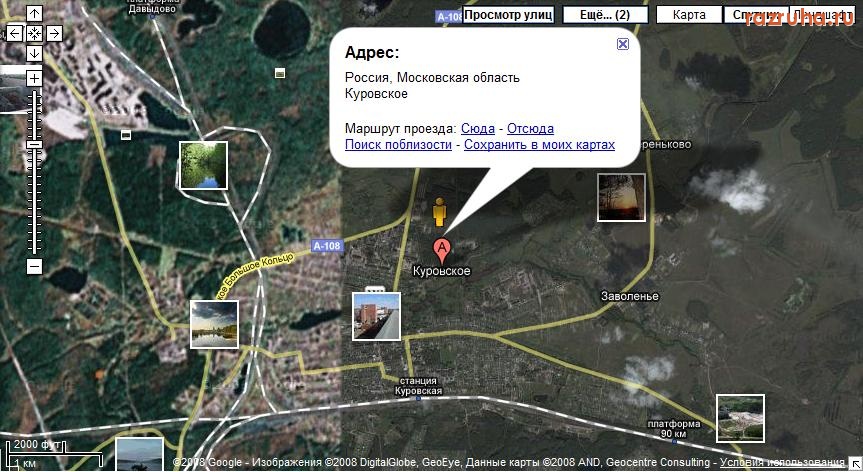Pan the map right with arrow button

coord(54,34)
